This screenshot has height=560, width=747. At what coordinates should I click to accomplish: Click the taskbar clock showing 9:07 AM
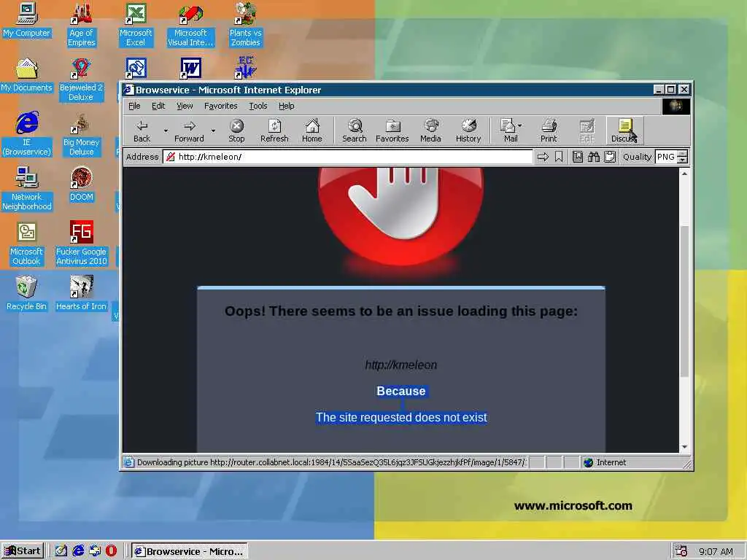[x=716, y=551]
